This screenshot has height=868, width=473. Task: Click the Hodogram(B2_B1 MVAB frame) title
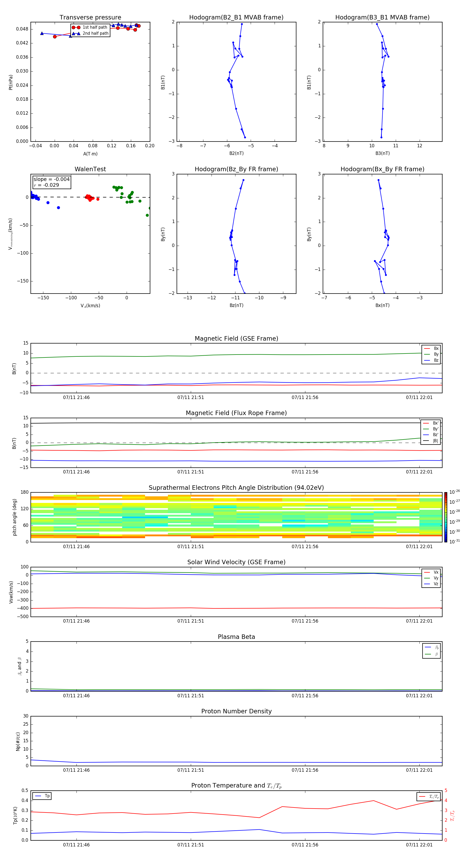point(236,18)
